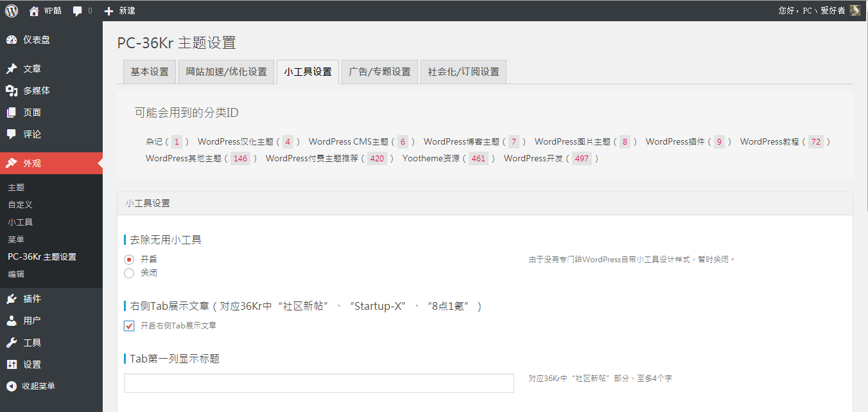The width and height of the screenshot is (868, 412).
Task: Open the 文章 pushpin icon
Action: (12, 69)
